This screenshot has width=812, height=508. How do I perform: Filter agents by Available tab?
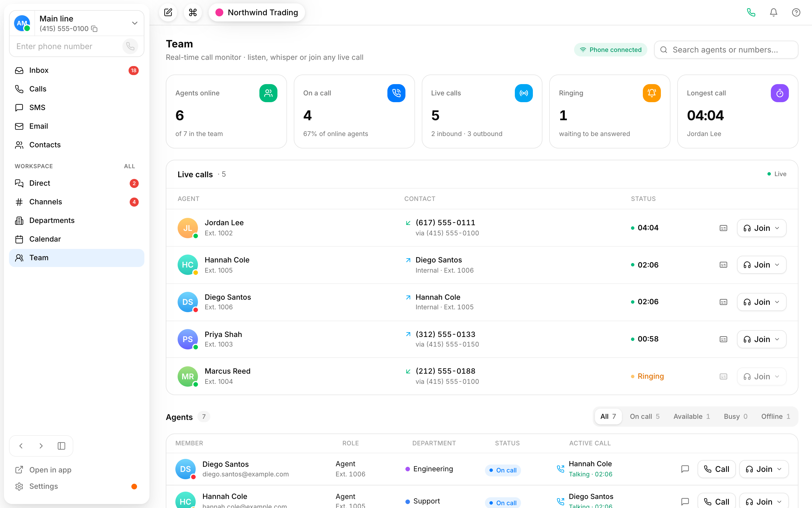692,416
